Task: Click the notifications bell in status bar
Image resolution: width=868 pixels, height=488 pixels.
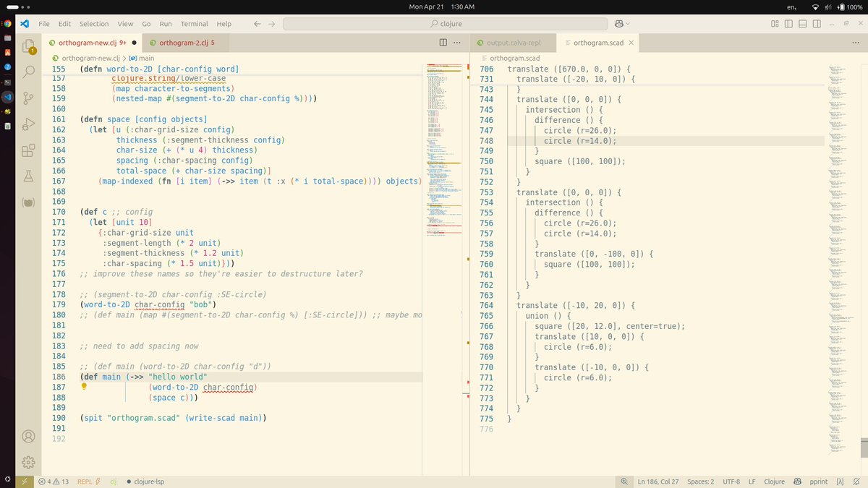Action: [x=856, y=481]
